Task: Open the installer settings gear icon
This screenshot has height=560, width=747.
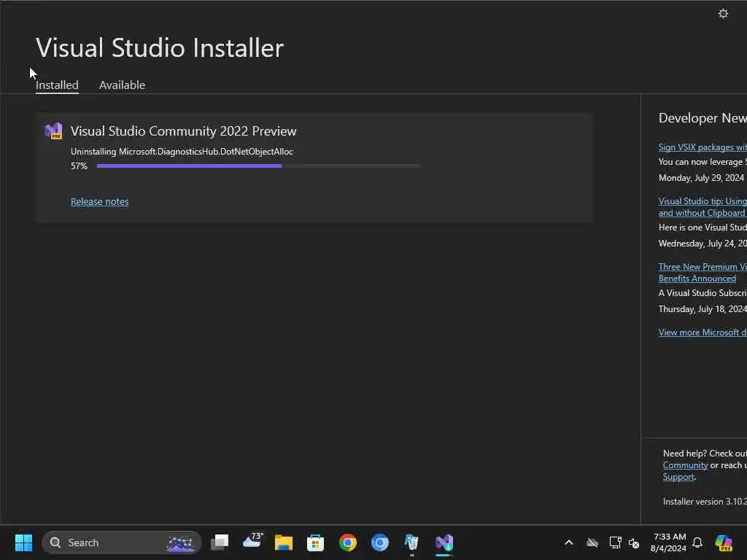Action: click(x=723, y=13)
